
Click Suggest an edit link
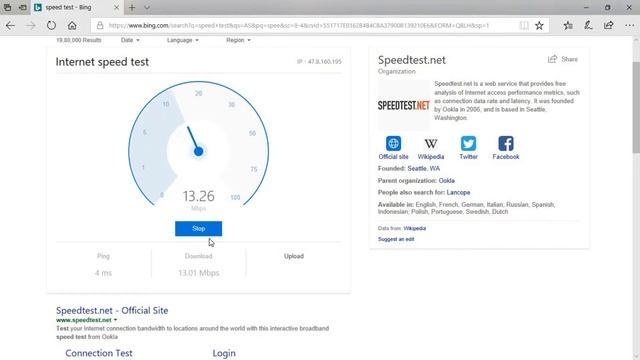pos(396,239)
